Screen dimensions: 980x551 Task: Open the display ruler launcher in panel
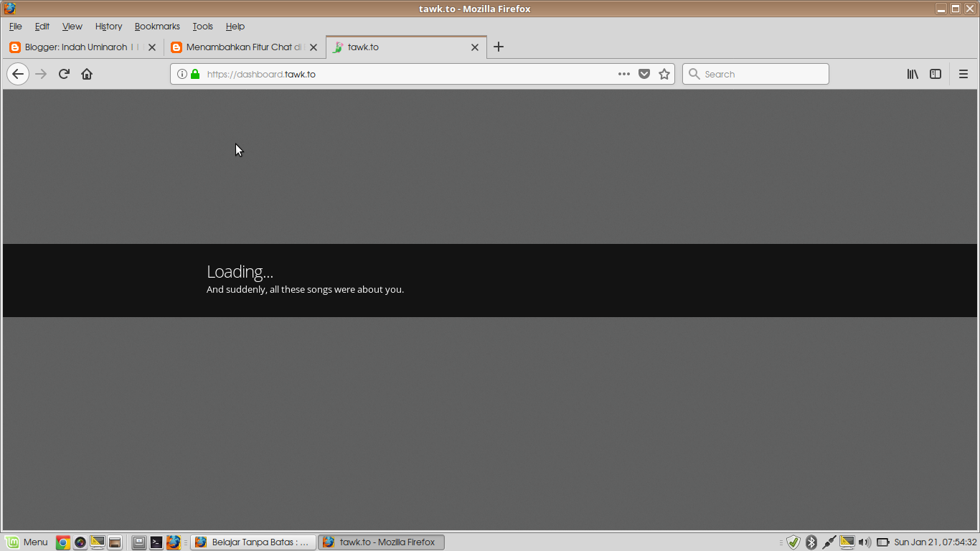coord(98,542)
